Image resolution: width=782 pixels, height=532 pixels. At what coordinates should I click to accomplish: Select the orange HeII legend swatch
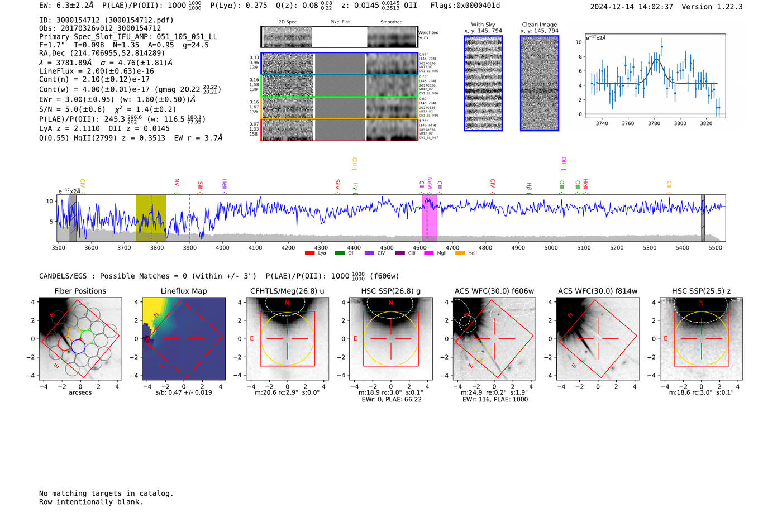tap(460, 253)
